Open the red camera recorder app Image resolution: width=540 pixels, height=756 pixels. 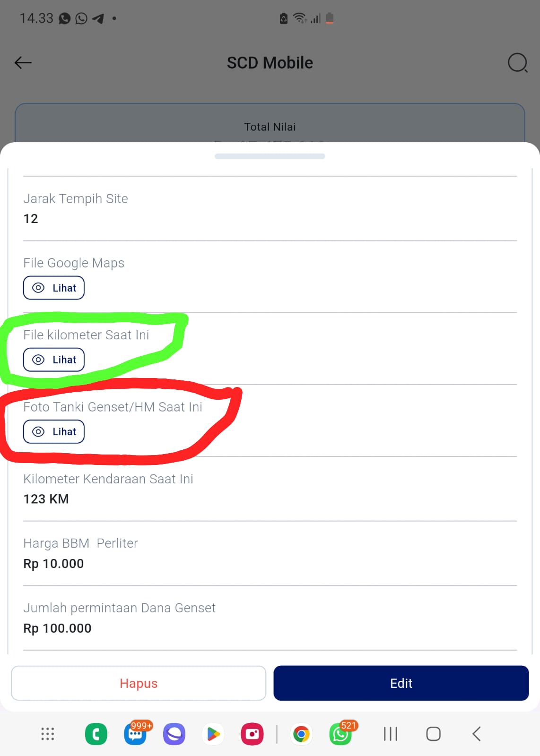tap(252, 734)
